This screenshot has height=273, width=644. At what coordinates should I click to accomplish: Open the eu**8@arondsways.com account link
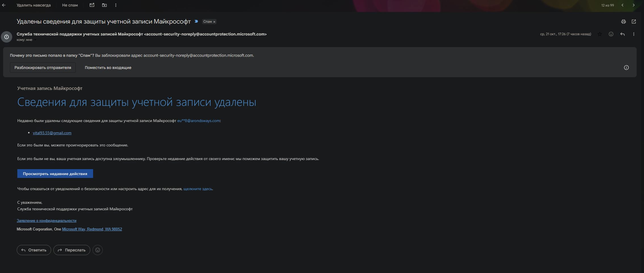(198, 121)
